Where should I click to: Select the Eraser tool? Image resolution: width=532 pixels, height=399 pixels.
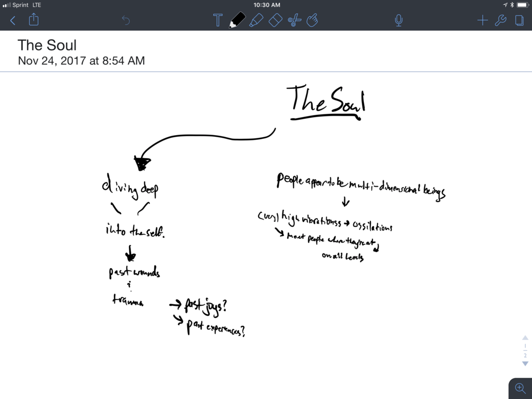coord(275,21)
